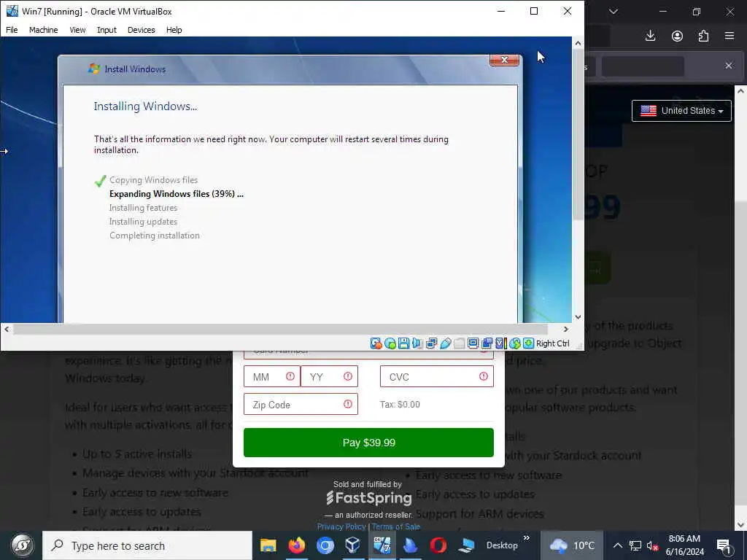This screenshot has height=560, width=747.
Task: Click VM vertical scroll up arrow
Action: coord(578,43)
